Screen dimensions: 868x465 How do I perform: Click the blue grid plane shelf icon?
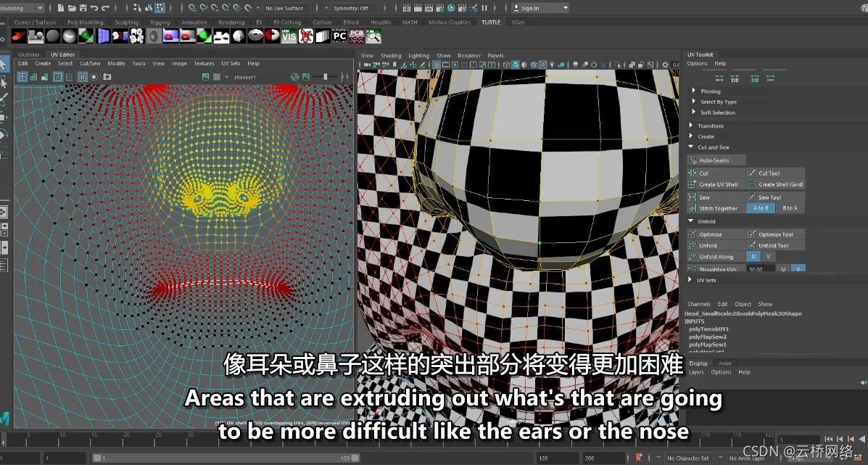[x=104, y=36]
